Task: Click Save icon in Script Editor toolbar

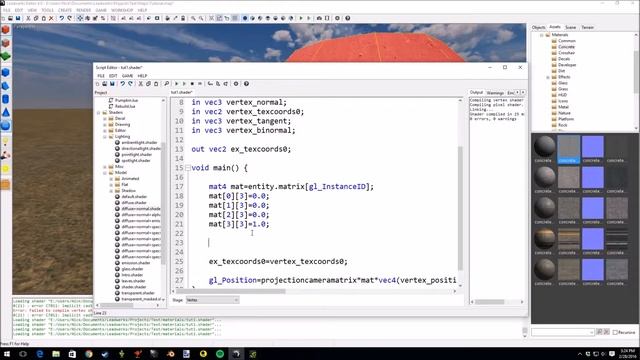Action: tap(112, 84)
